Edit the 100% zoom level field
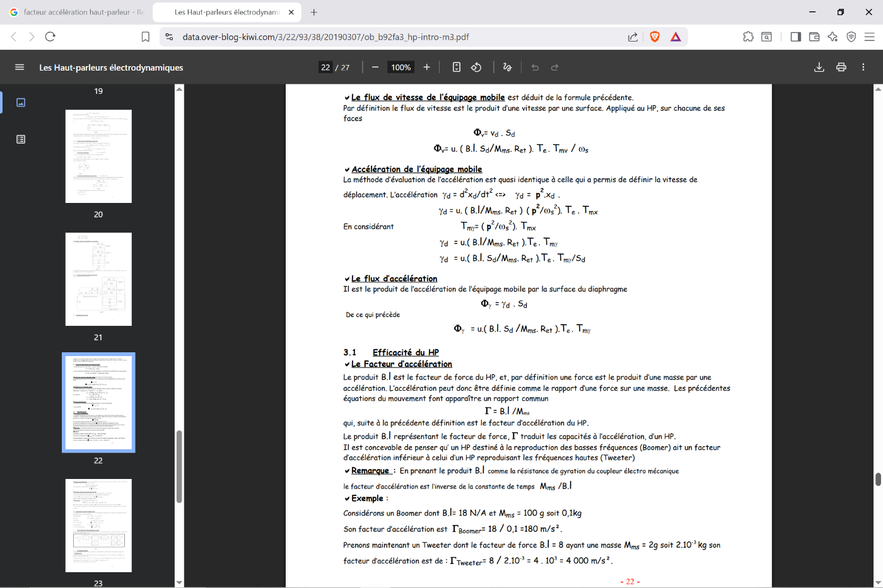The width and height of the screenshot is (883, 588). click(401, 67)
